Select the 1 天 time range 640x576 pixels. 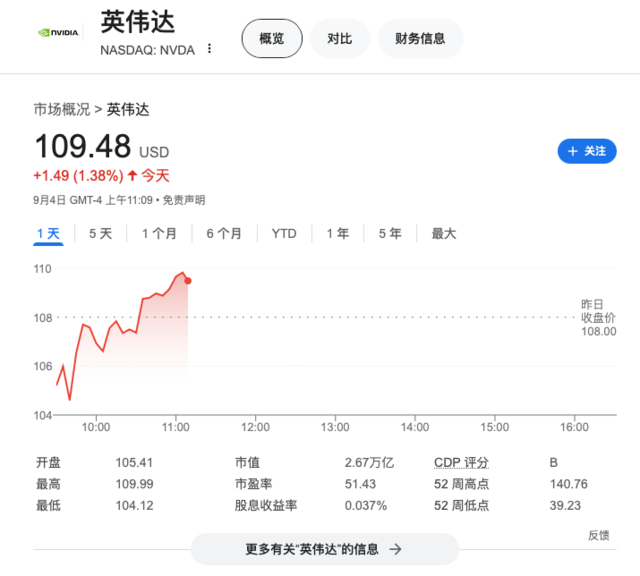coord(48,234)
